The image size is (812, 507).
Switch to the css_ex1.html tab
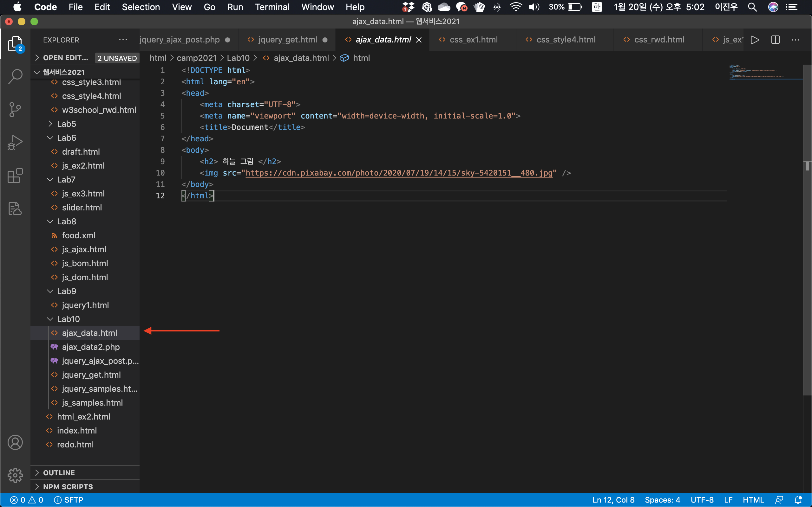click(473, 40)
